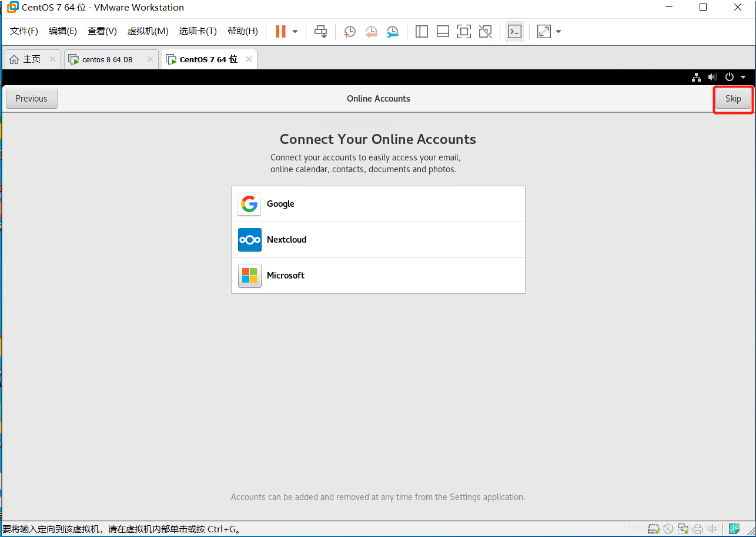Connect a Microsoft account
The image size is (756, 537).
(378, 276)
